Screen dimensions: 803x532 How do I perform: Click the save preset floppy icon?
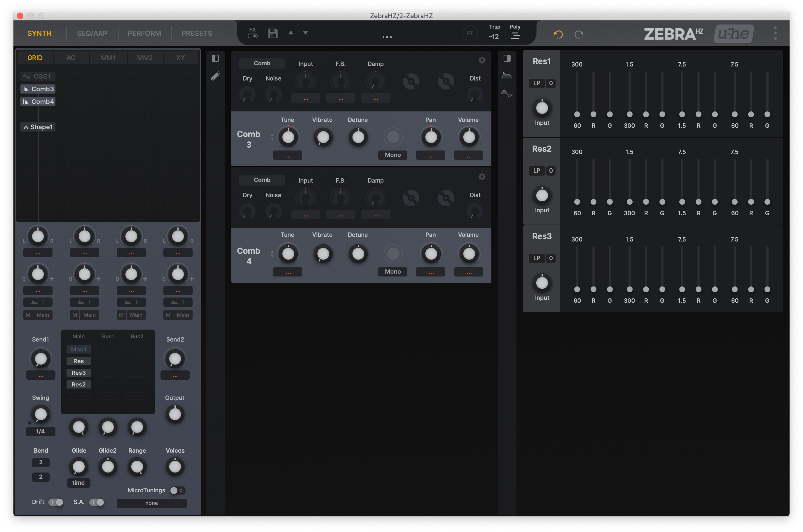click(273, 33)
